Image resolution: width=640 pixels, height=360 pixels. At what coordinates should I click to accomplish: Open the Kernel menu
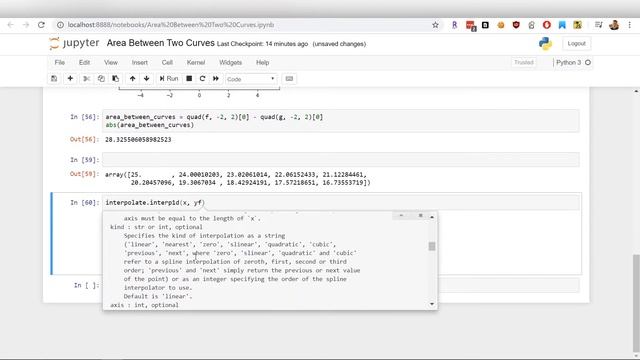pos(196,62)
